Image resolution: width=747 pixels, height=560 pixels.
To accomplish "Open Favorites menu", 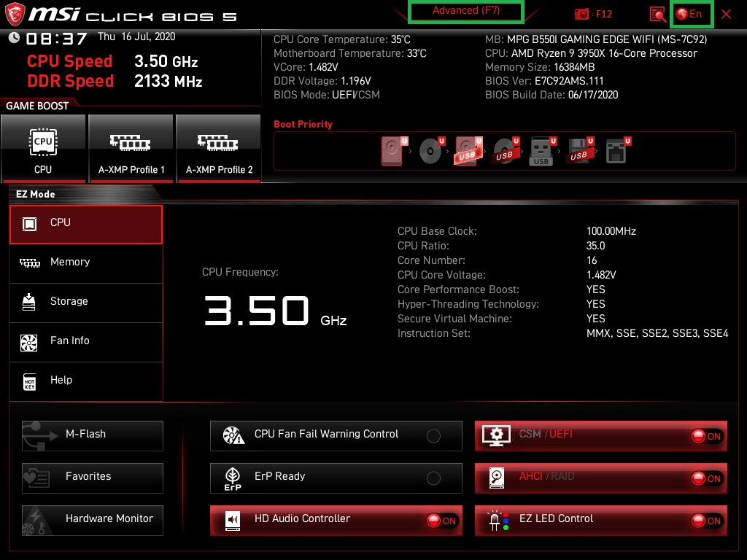I will coord(93,478).
